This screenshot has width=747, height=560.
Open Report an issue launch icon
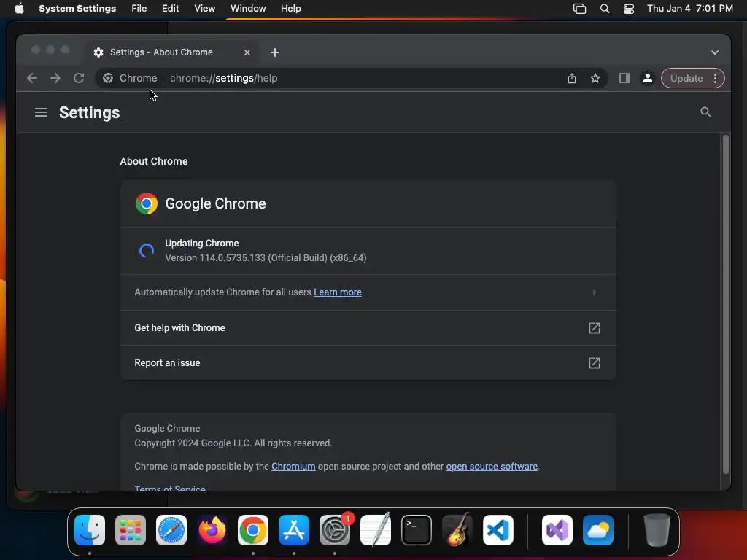click(594, 363)
